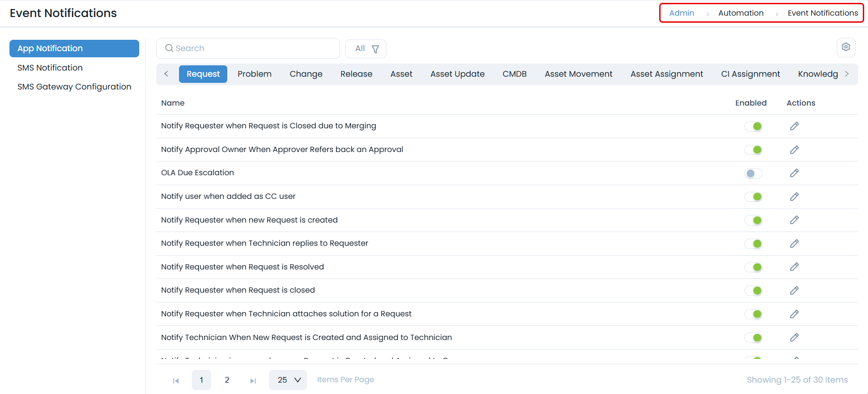Go to first page of results

click(x=176, y=380)
